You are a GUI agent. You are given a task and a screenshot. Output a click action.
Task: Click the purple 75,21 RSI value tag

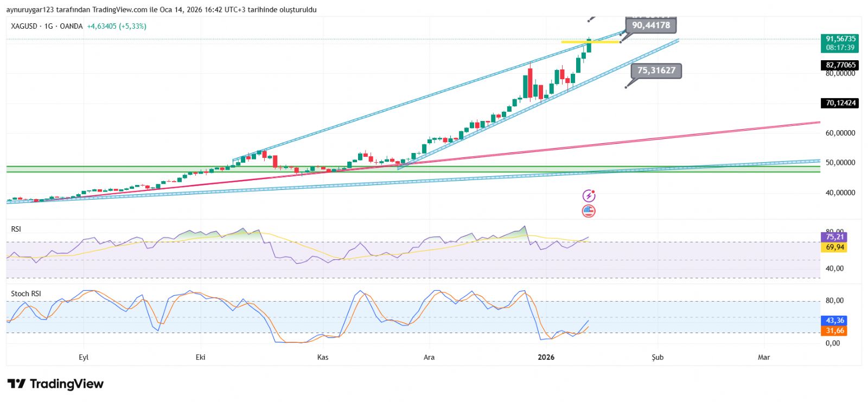pyautogui.click(x=834, y=237)
